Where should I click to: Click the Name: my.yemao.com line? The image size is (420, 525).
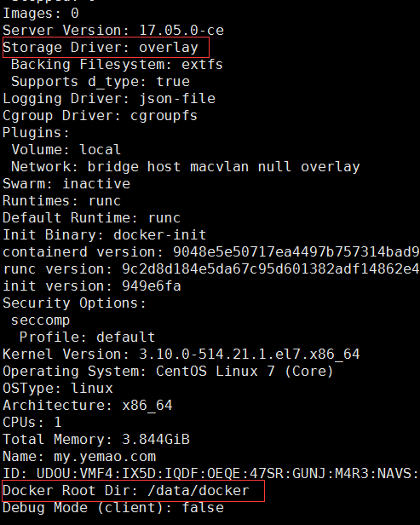pos(79,456)
